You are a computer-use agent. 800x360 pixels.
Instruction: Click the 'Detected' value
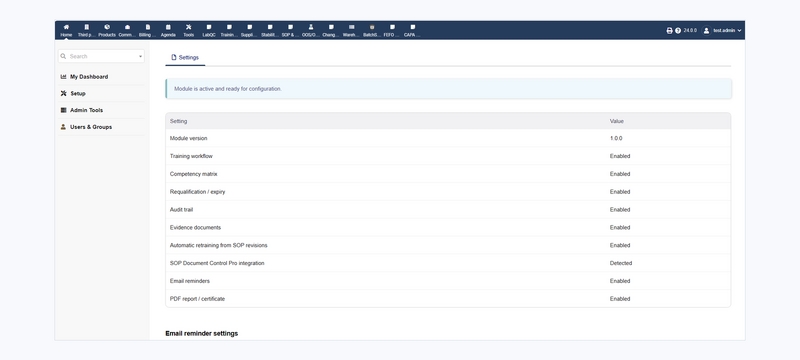tap(620, 263)
